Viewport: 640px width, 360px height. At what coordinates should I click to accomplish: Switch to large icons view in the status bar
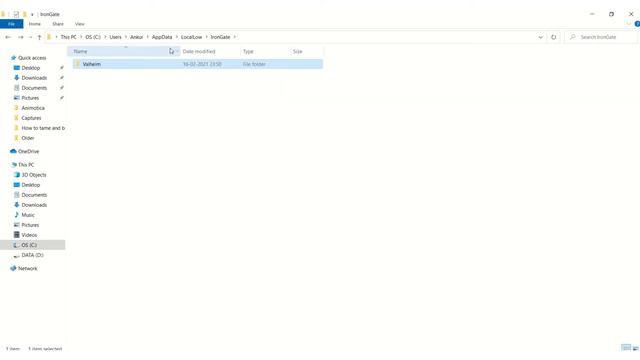[636, 348]
